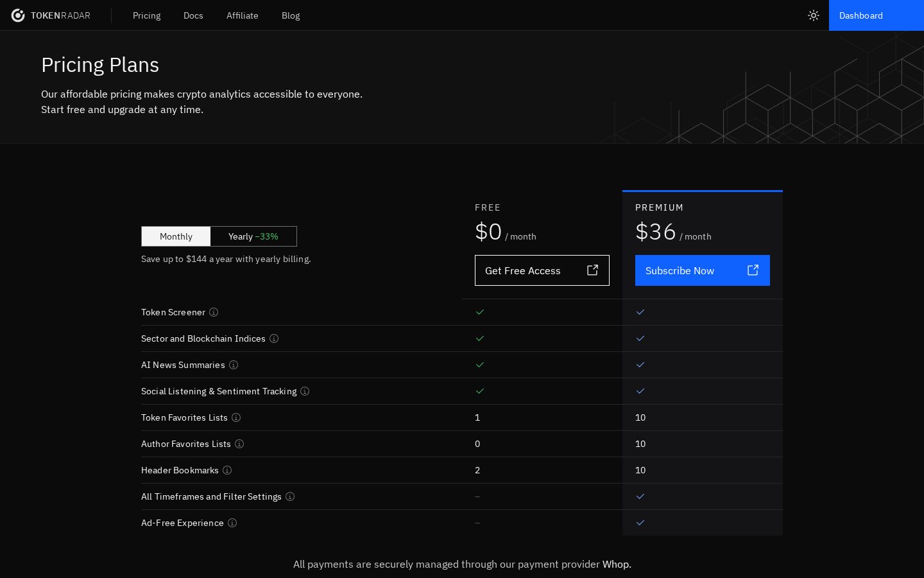Follow the Whop payment provider link
Viewport: 924px width, 578px height.
pyautogui.click(x=617, y=564)
